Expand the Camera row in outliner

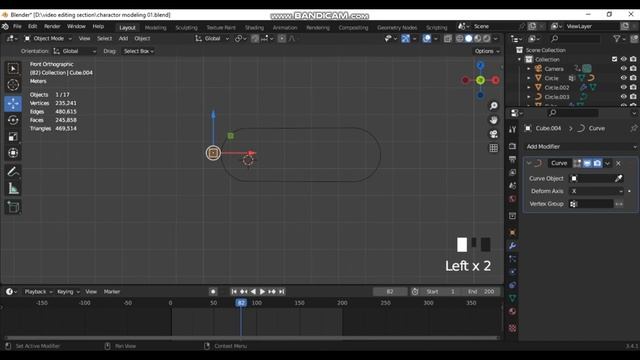tap(529, 69)
